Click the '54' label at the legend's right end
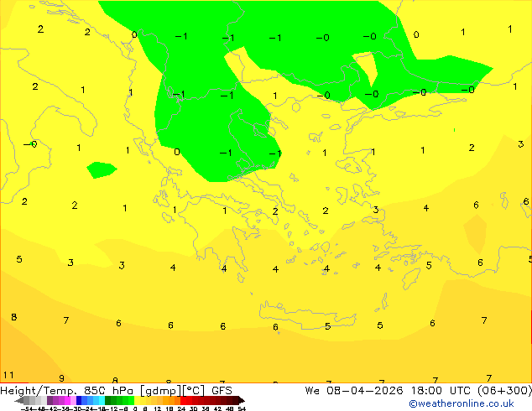 [x=242, y=408]
